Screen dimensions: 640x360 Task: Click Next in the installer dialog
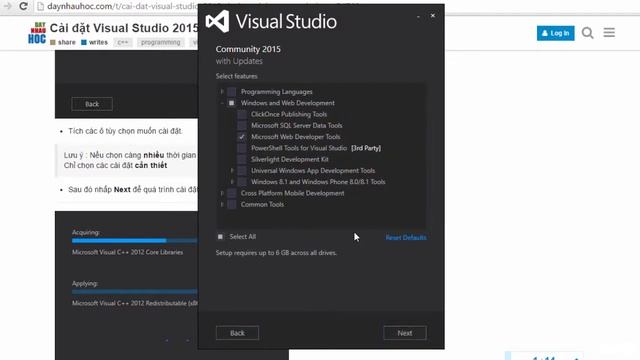[405, 333]
